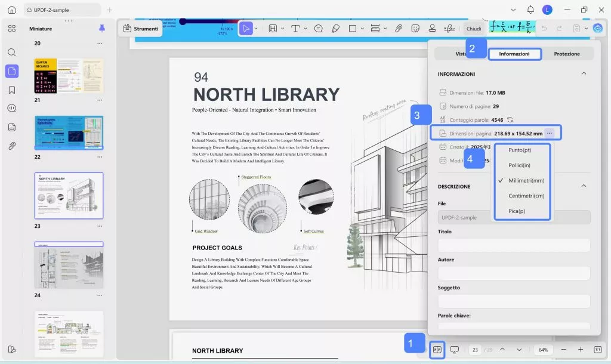The width and height of the screenshot is (611, 364).
Task: Click the Autore input field
Action: pos(514,273)
